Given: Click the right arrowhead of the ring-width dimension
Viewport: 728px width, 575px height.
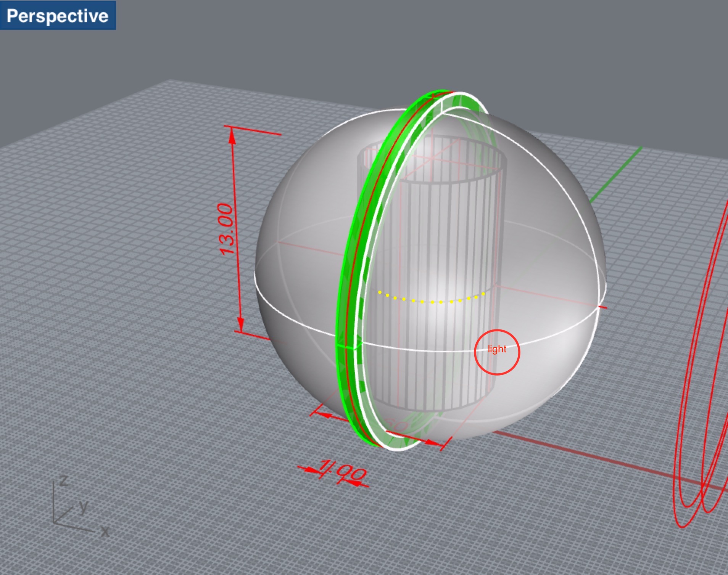Looking at the screenshot, I should coord(433,442).
